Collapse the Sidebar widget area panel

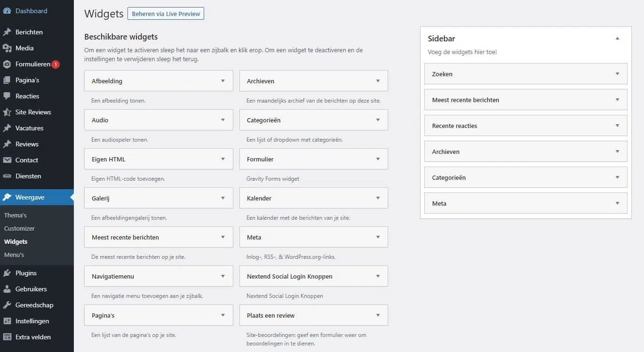(x=617, y=39)
